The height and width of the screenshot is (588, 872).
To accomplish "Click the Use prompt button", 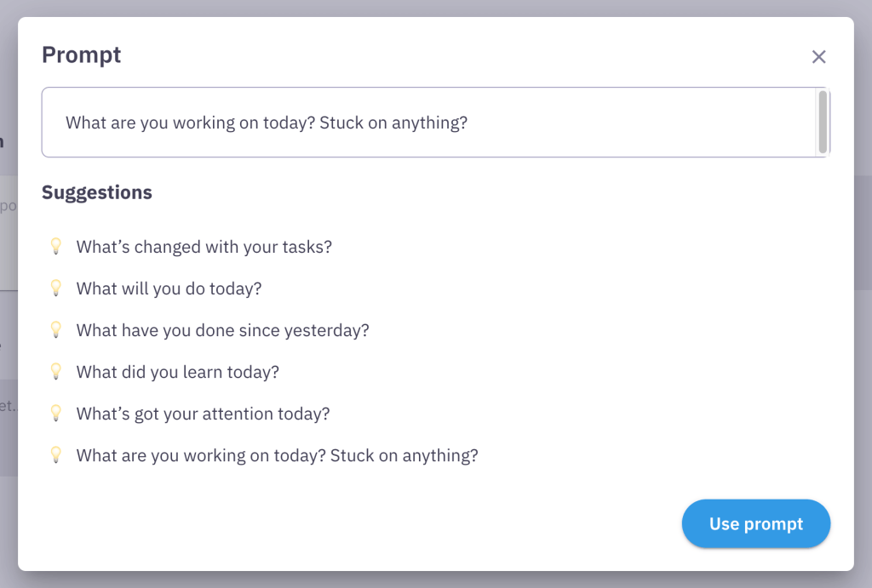I will (x=756, y=523).
